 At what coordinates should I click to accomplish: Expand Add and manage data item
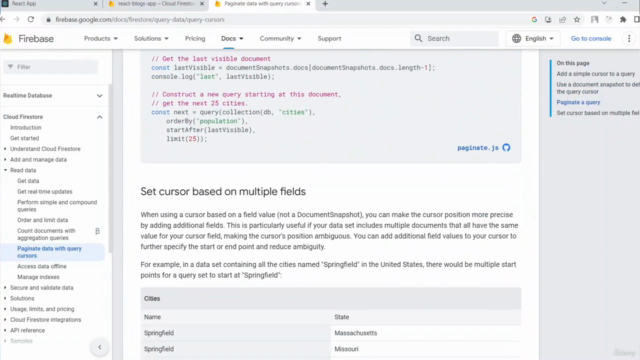(5, 160)
